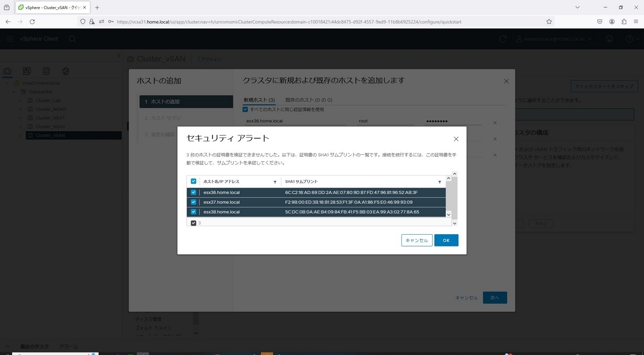Image resolution: width=644 pixels, height=355 pixels.
Task: Click the root username field
Action: (386, 121)
